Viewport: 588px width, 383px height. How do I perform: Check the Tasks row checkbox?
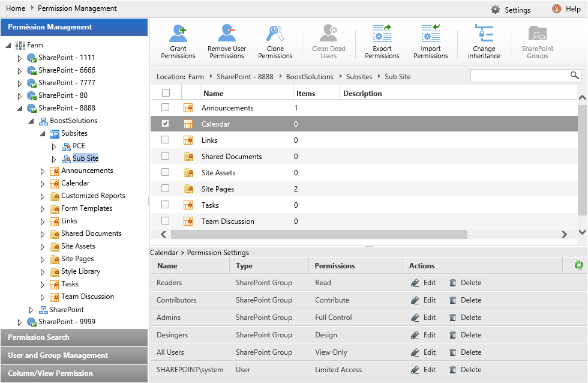165,204
